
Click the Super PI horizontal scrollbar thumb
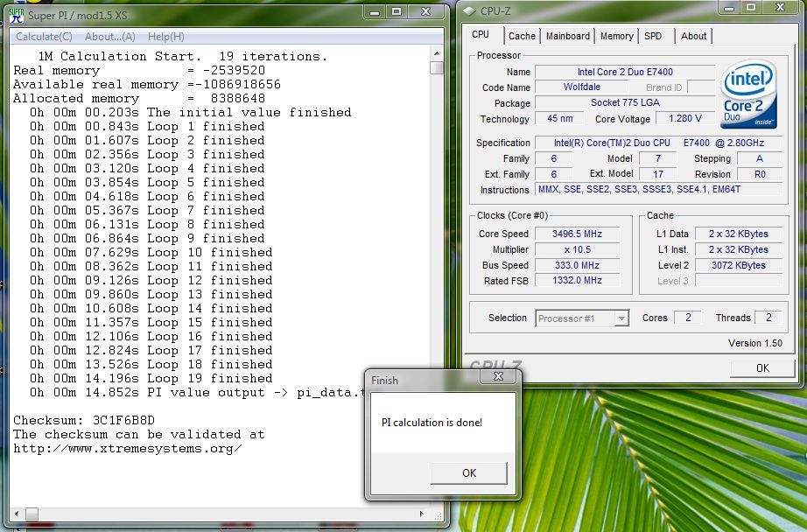(x=32, y=514)
